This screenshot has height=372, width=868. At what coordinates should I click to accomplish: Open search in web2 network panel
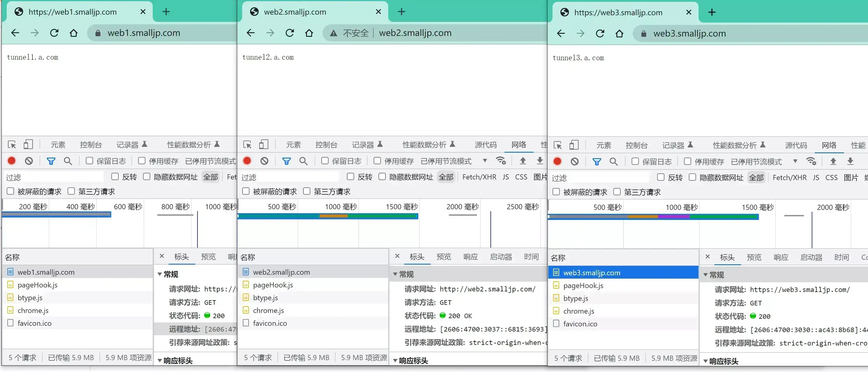303,161
